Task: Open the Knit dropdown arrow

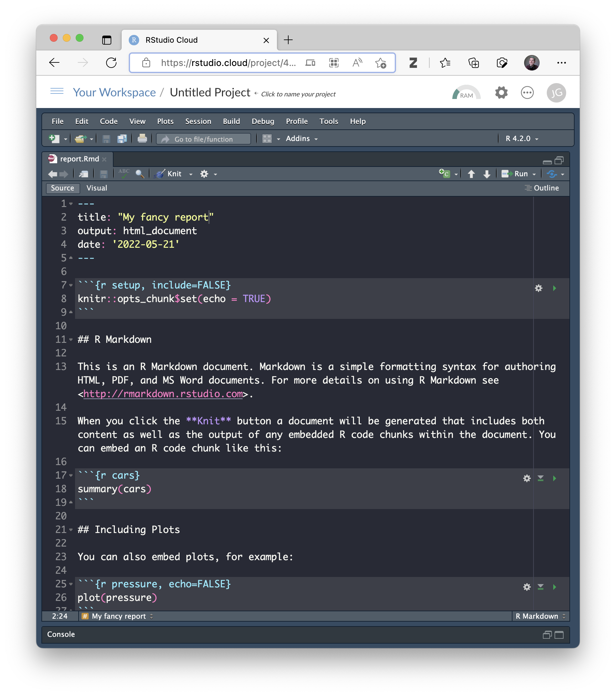Action: 191,174
